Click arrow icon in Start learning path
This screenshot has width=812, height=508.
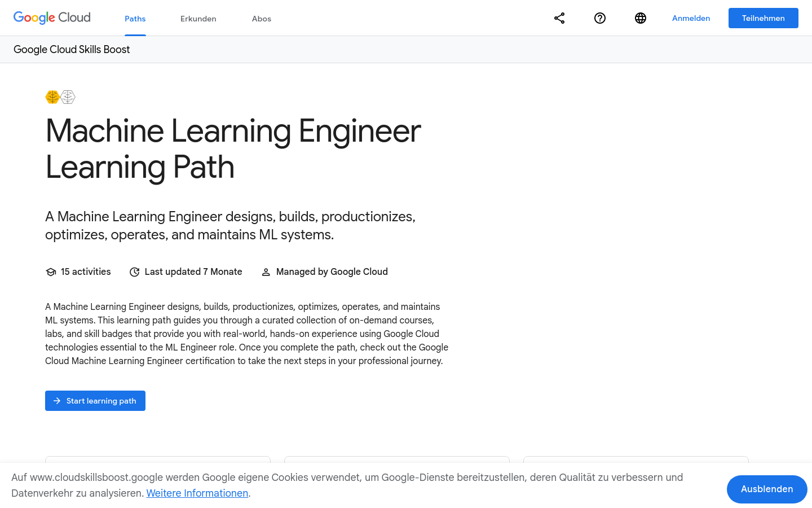(57, 401)
